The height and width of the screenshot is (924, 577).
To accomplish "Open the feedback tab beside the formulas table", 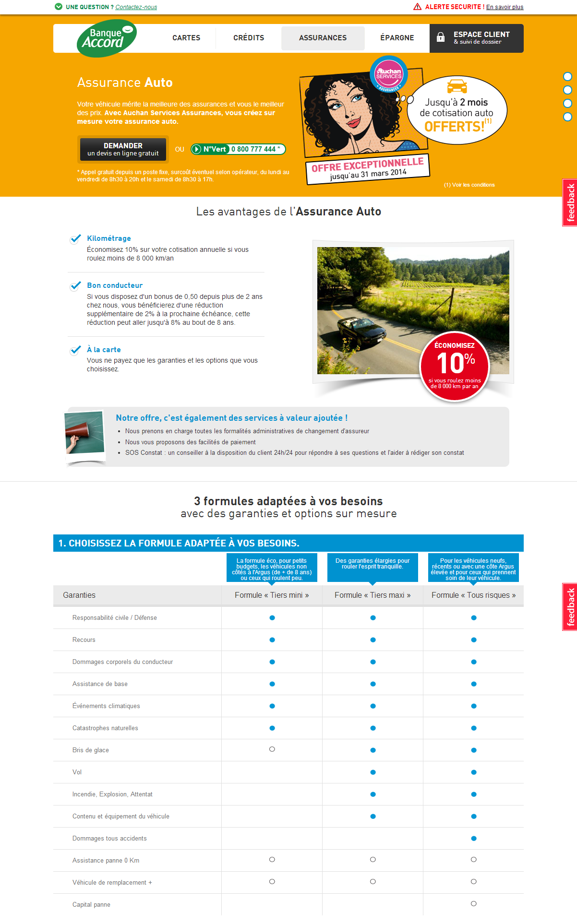I will tap(570, 607).
